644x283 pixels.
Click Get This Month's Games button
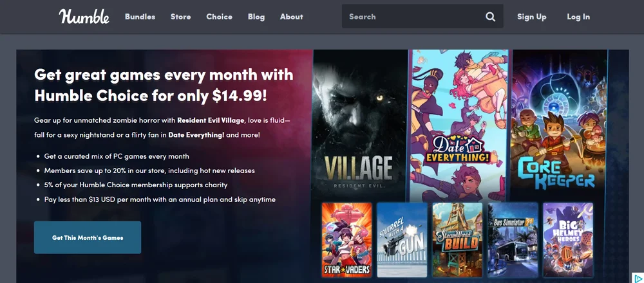click(88, 237)
